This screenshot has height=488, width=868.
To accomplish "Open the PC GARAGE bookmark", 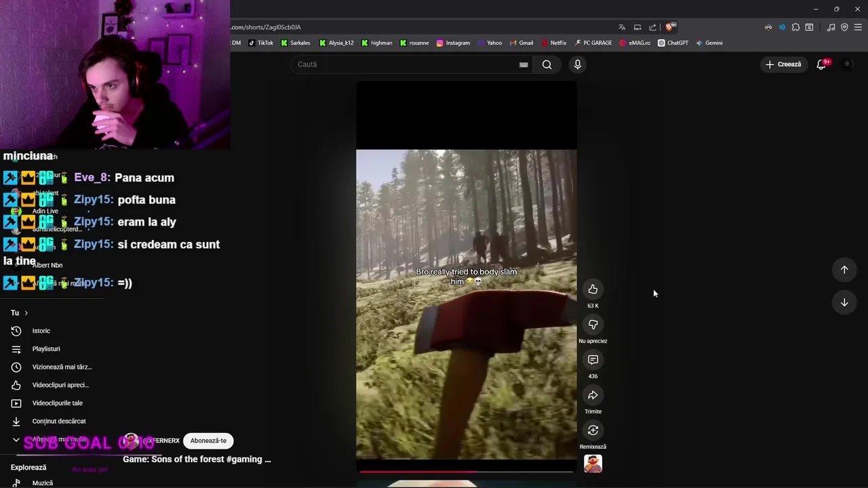I will click(x=593, y=43).
